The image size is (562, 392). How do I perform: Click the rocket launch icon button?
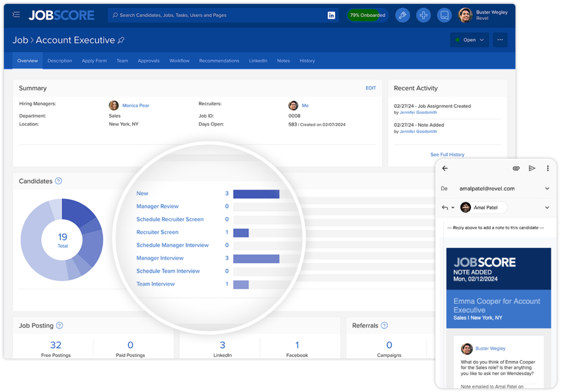tap(402, 15)
